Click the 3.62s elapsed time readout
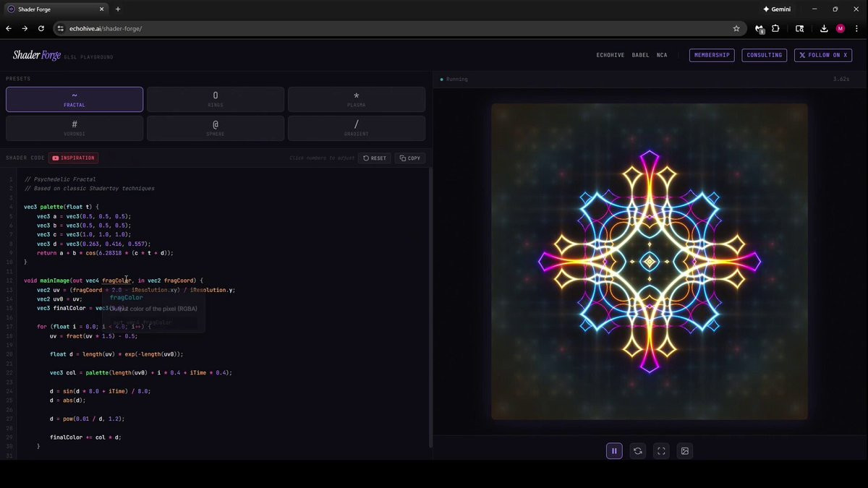The image size is (868, 488). click(x=841, y=79)
